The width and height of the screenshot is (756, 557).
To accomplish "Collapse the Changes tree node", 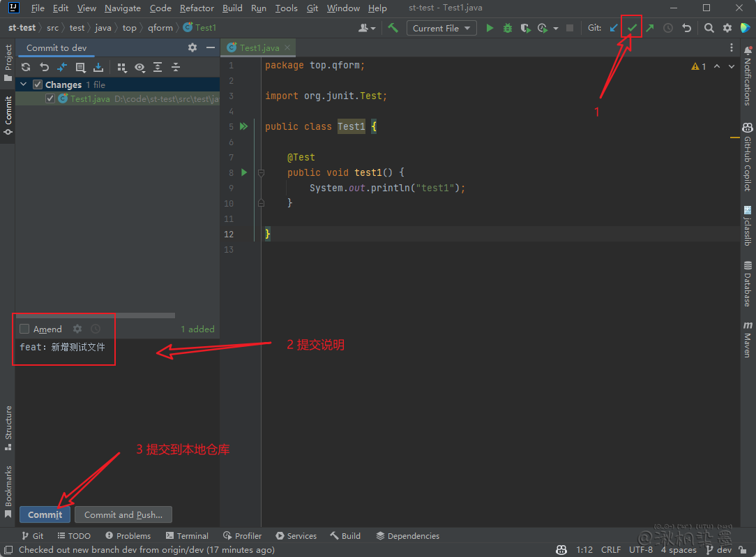I will 24,84.
